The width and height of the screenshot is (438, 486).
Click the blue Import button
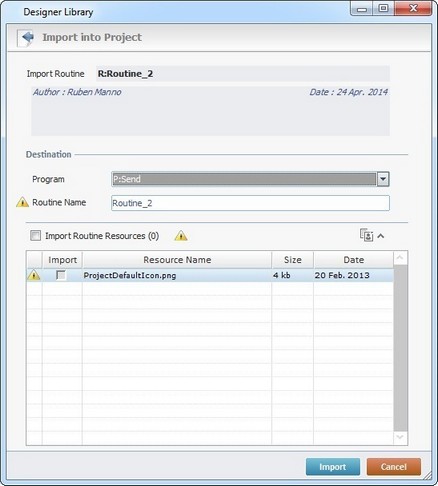[x=333, y=467]
